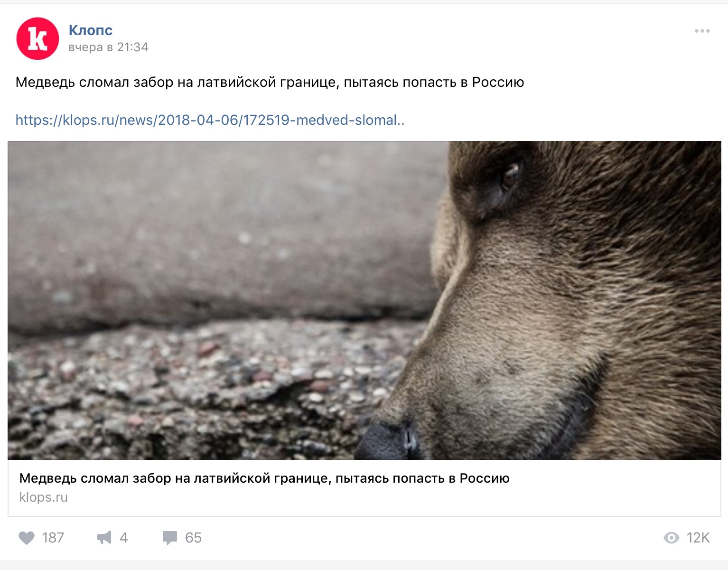Click the 12K views counter
Viewport: 728px width, 570px height.
click(698, 538)
